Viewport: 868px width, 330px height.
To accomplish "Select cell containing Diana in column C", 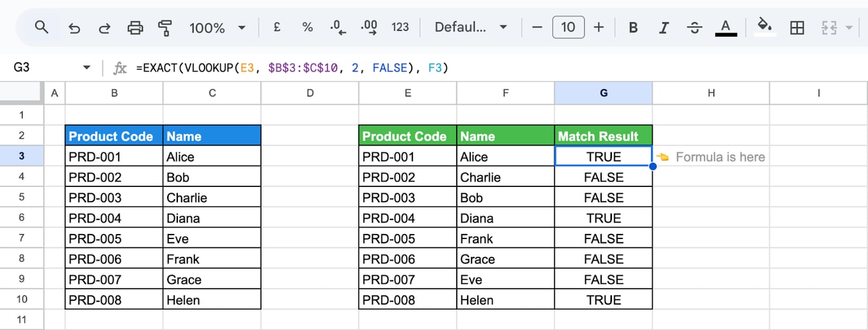I will click(212, 218).
